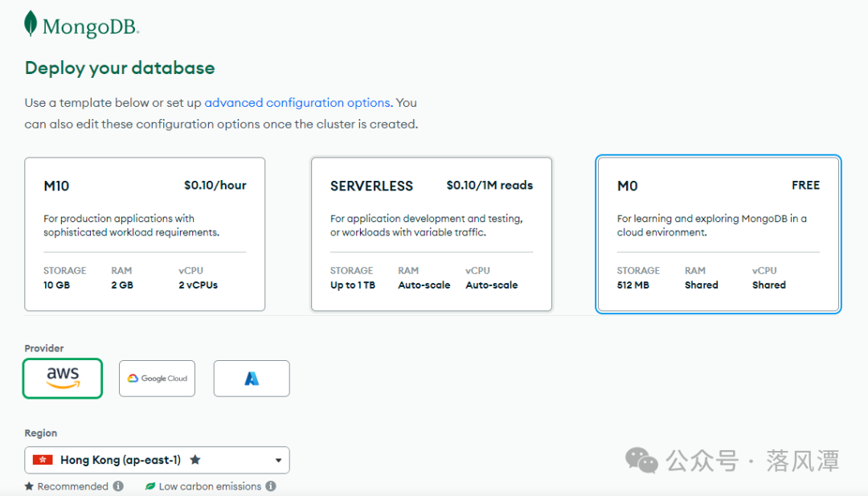Choose the SERVERLESS template card
The height and width of the screenshot is (496, 868).
[432, 234]
